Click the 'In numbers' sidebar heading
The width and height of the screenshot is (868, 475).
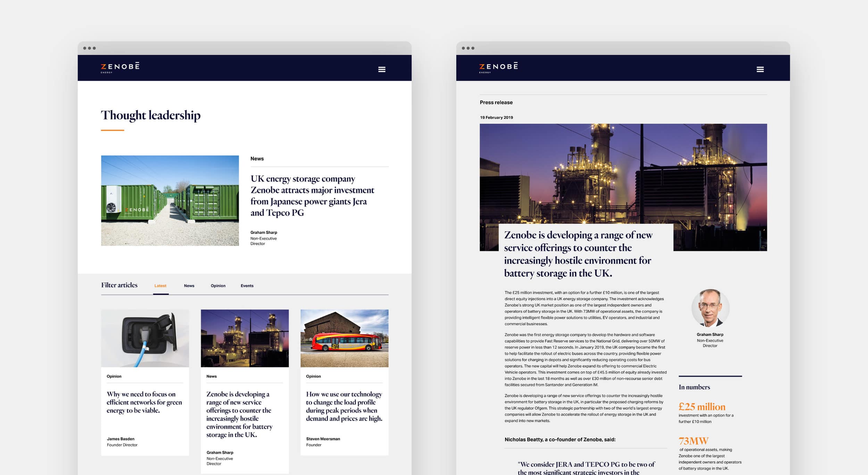[694, 387]
